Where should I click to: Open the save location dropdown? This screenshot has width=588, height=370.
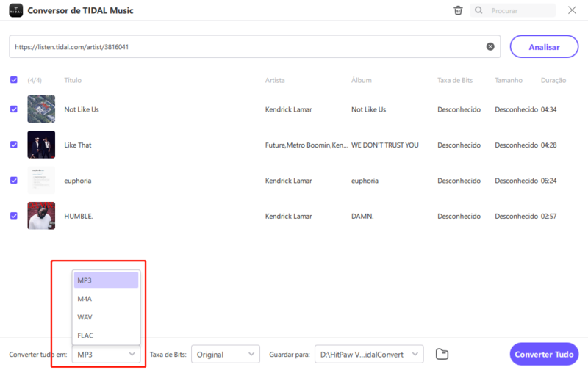pos(369,355)
